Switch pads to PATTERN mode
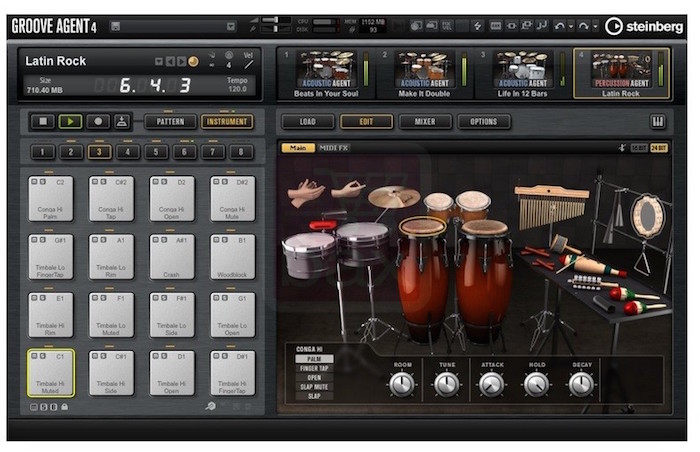The height and width of the screenshot is (452, 700). click(x=170, y=121)
